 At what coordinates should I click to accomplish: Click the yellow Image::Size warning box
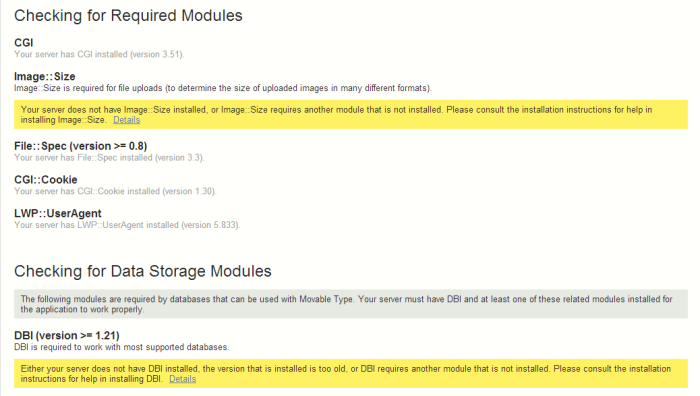pos(351,114)
